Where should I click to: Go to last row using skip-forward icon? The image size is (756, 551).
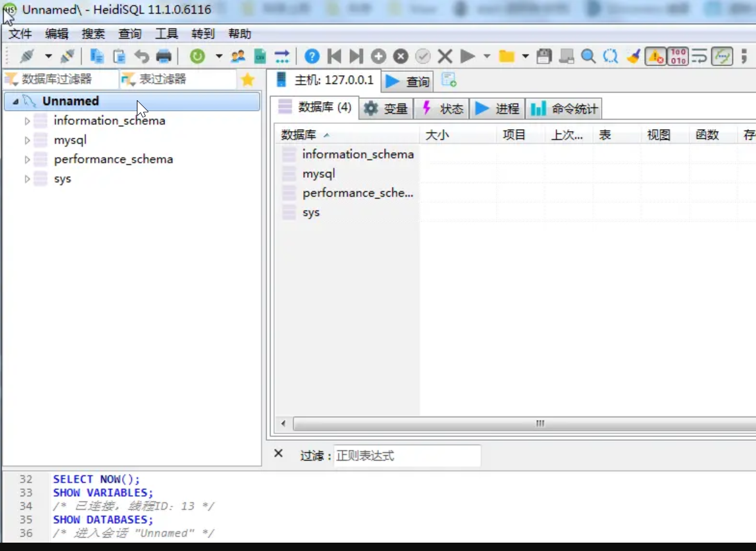pyautogui.click(x=356, y=57)
